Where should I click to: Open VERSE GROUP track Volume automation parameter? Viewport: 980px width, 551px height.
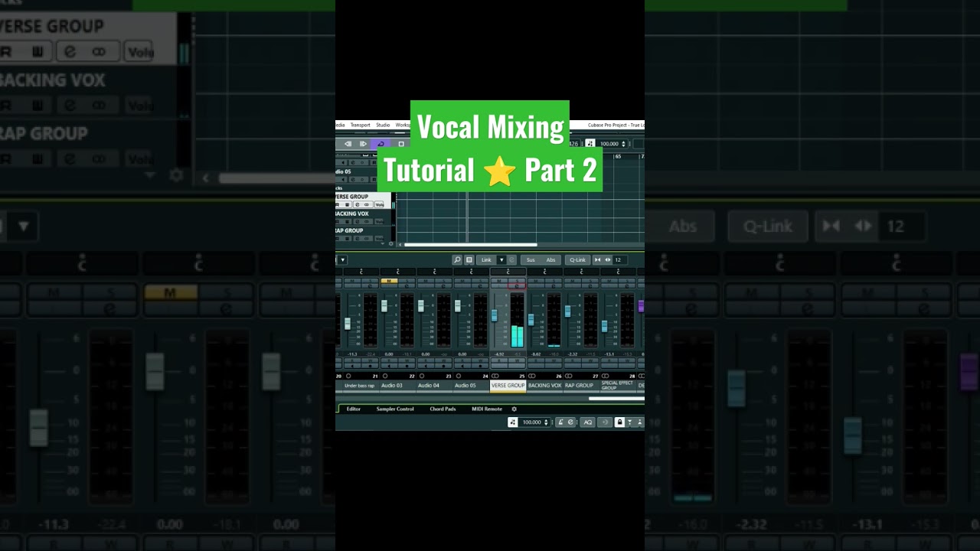tap(379, 204)
